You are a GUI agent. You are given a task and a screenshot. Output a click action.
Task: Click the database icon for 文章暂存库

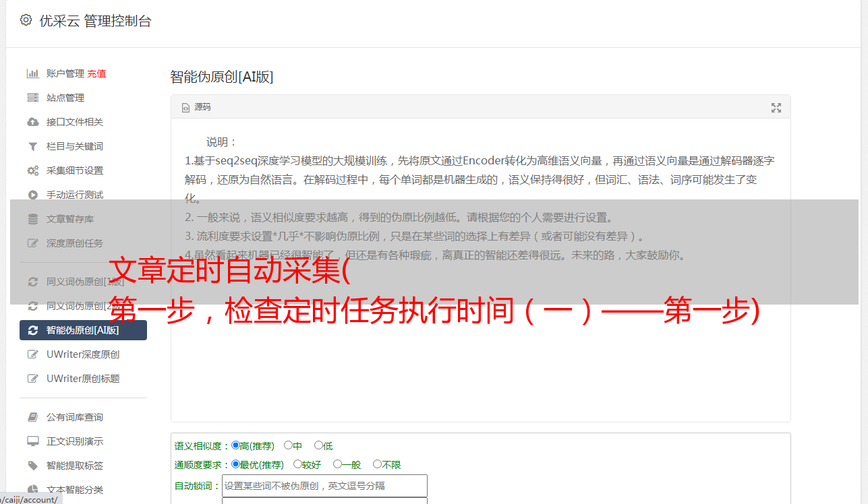pyautogui.click(x=32, y=219)
